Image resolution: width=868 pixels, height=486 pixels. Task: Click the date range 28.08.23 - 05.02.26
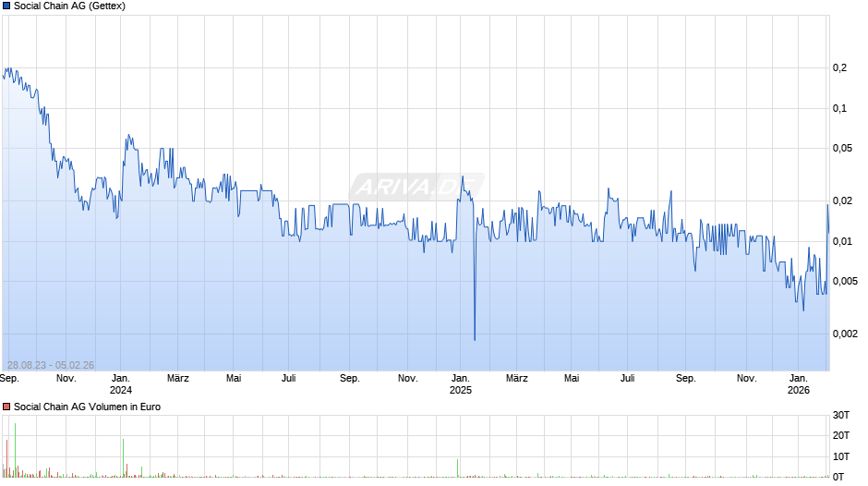pyautogui.click(x=51, y=365)
